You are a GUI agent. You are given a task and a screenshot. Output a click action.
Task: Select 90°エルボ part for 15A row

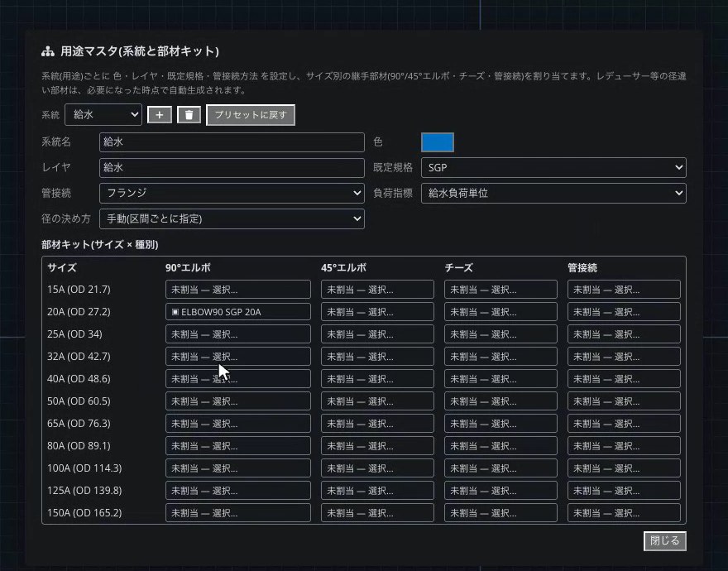coord(238,290)
